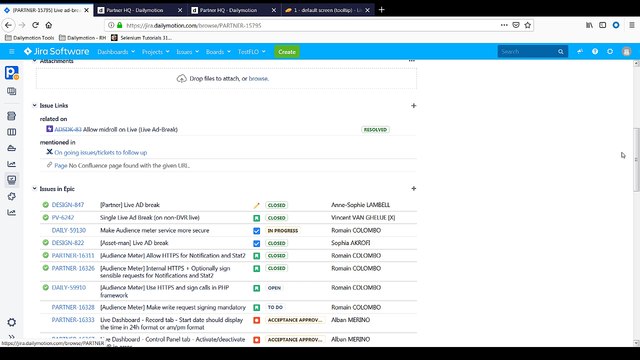This screenshot has width=640, height=360.
Task: Click RESOLVED status badge of linked issue
Action: (376, 129)
